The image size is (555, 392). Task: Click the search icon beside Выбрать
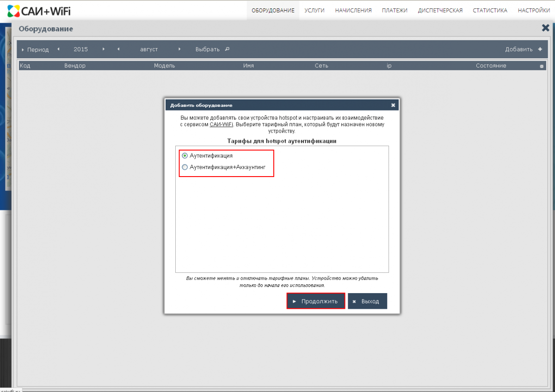tap(227, 49)
